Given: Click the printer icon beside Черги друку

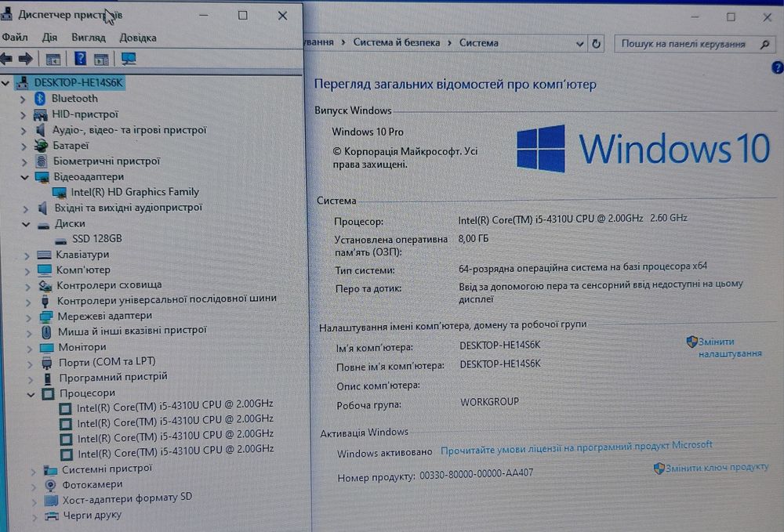Looking at the screenshot, I should click(51, 516).
